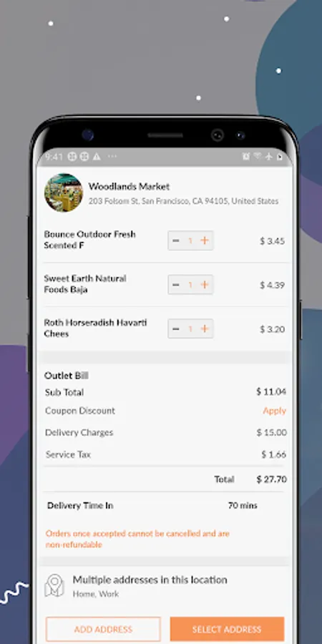Tap the airplane mode status icon

coord(269,157)
